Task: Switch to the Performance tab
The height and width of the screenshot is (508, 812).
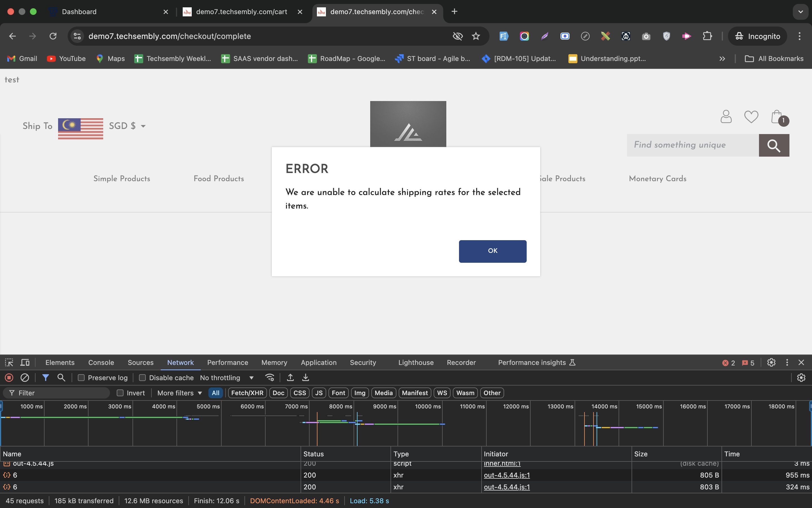Action: tap(228, 363)
